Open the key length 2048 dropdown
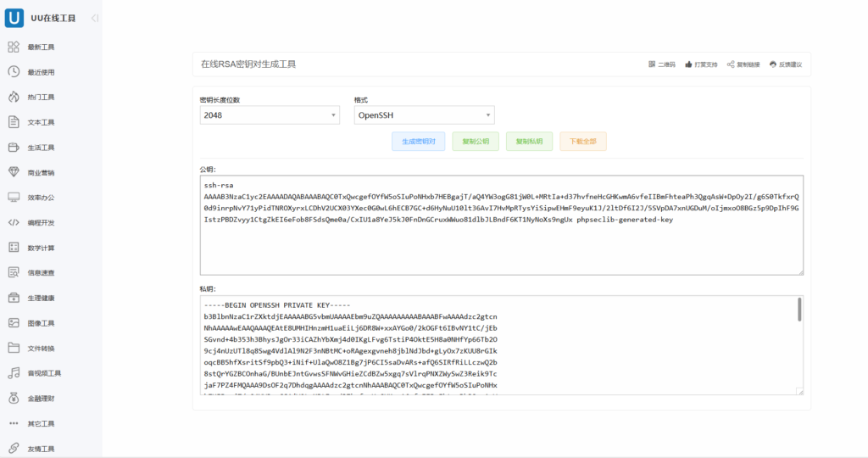The height and width of the screenshot is (458, 868). point(270,115)
